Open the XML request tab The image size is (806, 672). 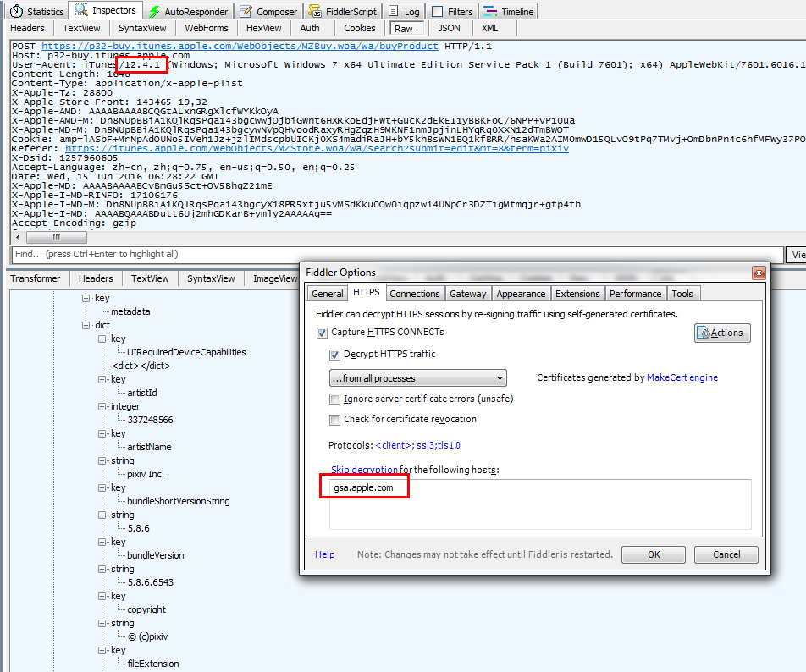490,28
